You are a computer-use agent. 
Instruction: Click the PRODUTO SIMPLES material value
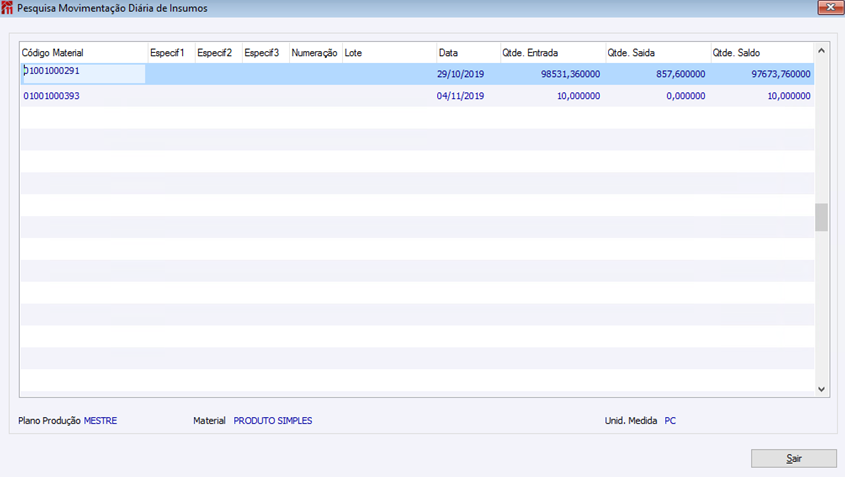(x=273, y=420)
